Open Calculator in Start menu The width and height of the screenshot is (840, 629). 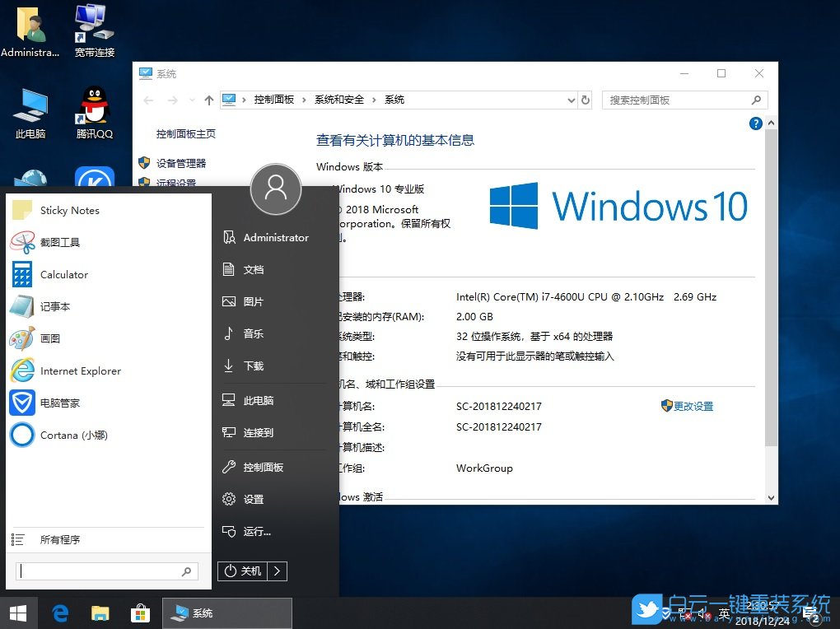[63, 274]
